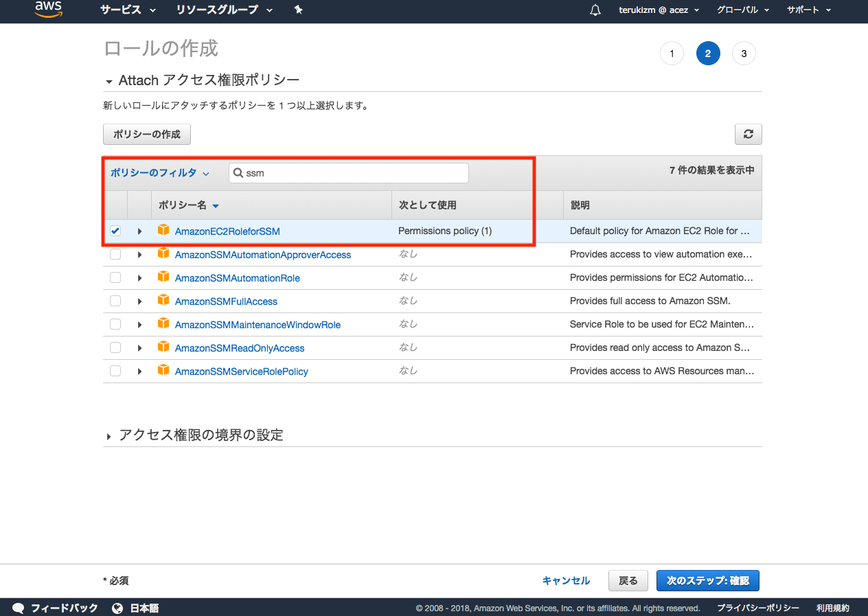Open the AWS logo home link
The height and width of the screenshot is (616, 868).
click(x=48, y=10)
